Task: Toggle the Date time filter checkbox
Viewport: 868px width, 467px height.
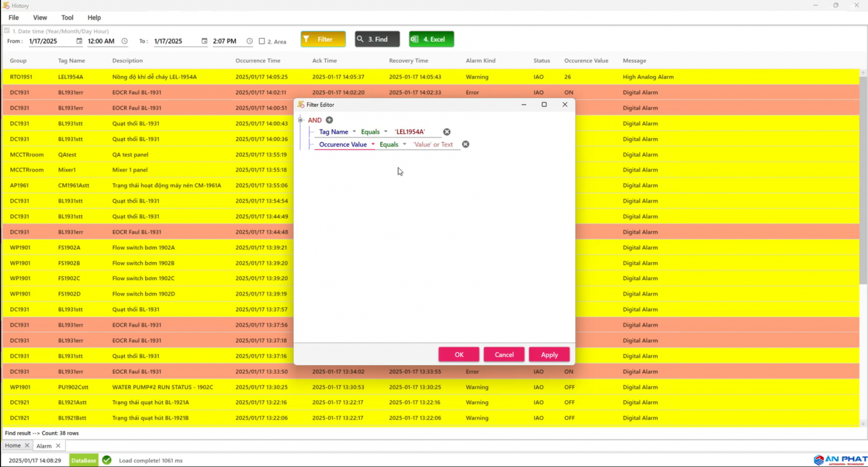Action: [x=7, y=31]
